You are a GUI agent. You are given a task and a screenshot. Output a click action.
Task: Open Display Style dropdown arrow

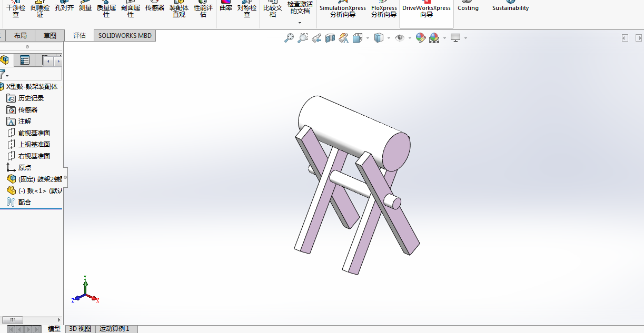tap(389, 38)
